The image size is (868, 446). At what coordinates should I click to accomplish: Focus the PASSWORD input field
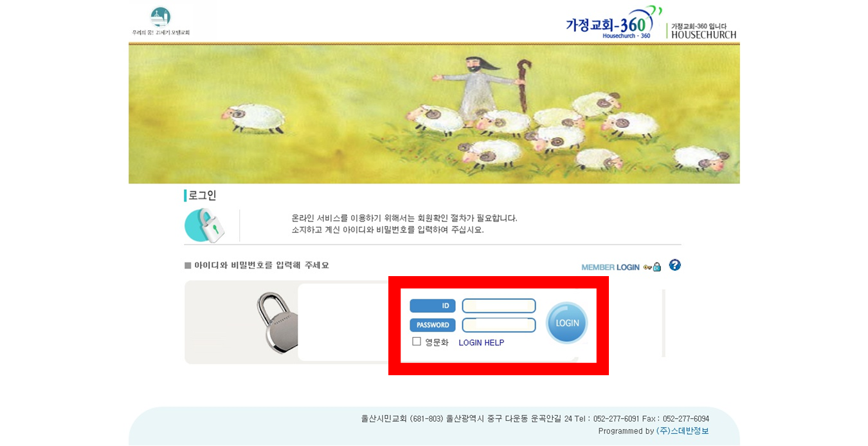499,325
